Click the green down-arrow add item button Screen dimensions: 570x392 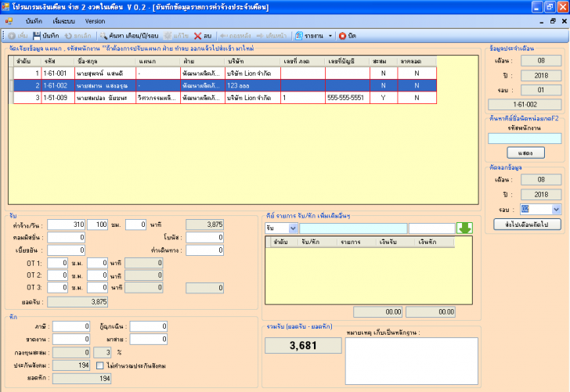coord(464,228)
